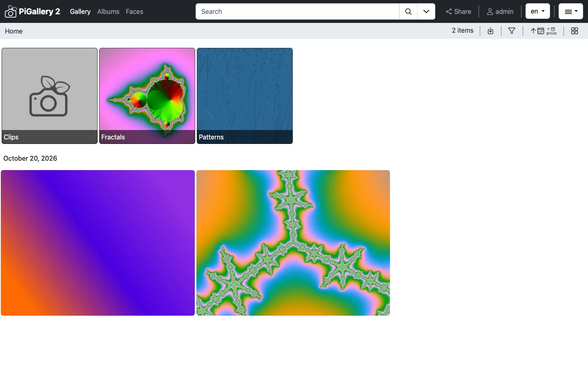Open the Patterns folder
Screen dimensions: 588x368
pos(245,96)
